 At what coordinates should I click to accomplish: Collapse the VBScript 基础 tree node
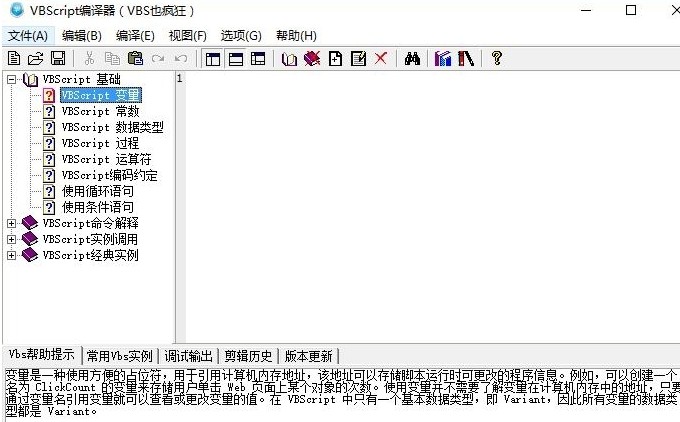pos(12,79)
